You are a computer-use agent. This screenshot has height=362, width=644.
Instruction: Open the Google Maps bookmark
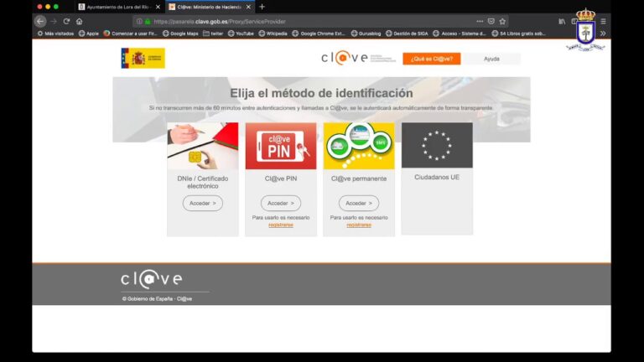click(x=180, y=34)
